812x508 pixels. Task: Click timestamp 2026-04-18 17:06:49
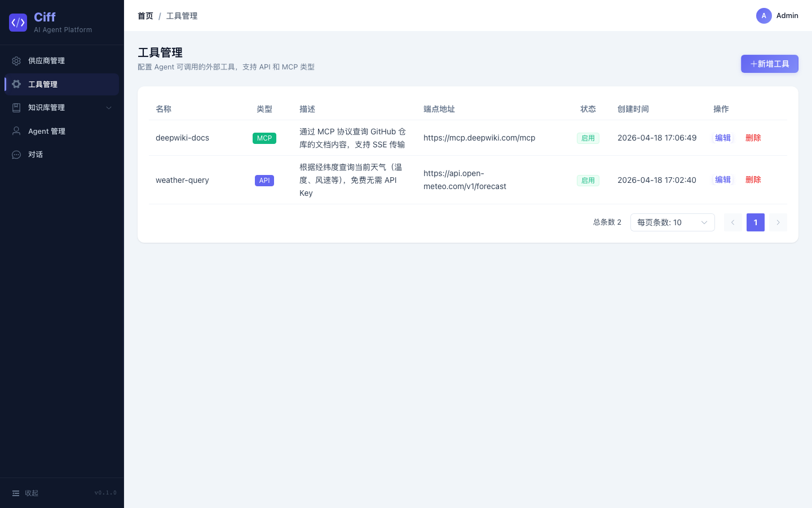pyautogui.click(x=657, y=138)
